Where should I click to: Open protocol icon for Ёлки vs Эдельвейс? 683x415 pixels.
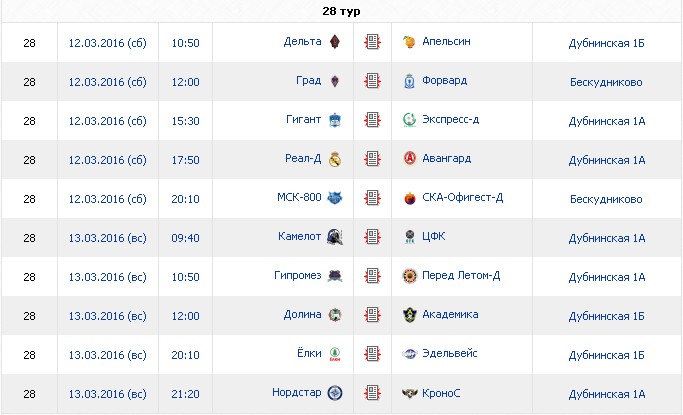[372, 354]
